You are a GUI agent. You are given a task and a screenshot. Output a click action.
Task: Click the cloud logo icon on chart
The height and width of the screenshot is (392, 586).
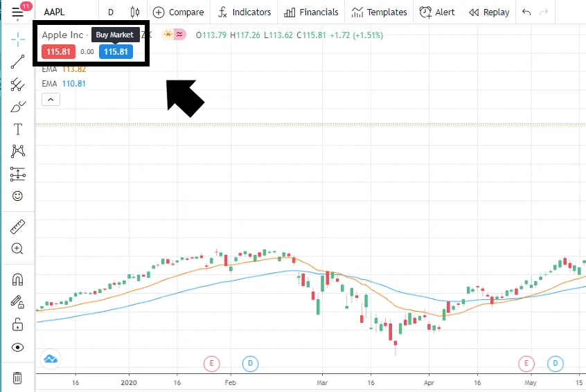point(51,359)
